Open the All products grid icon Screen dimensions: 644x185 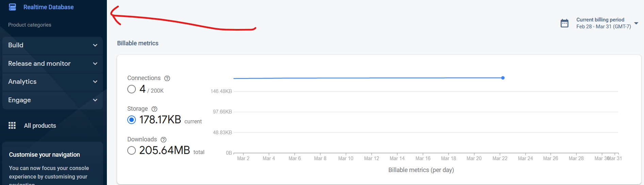click(12, 125)
